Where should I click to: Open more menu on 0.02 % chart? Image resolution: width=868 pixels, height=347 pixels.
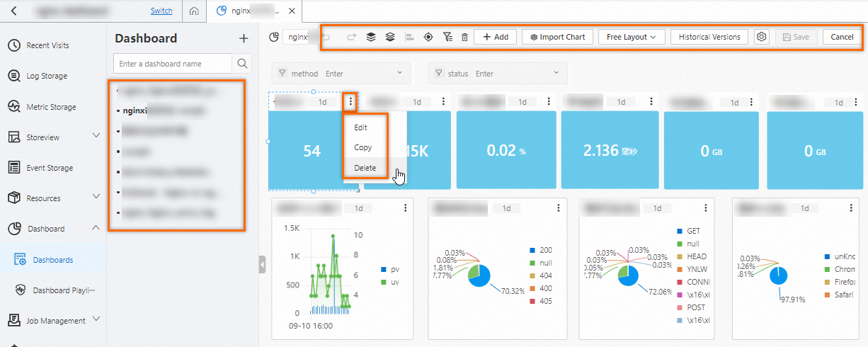pyautogui.click(x=548, y=102)
